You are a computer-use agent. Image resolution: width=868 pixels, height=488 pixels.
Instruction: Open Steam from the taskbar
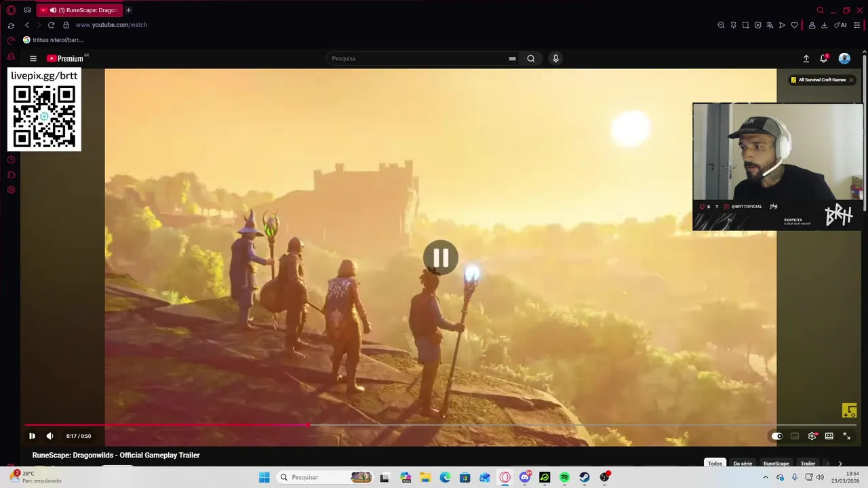coord(584,477)
